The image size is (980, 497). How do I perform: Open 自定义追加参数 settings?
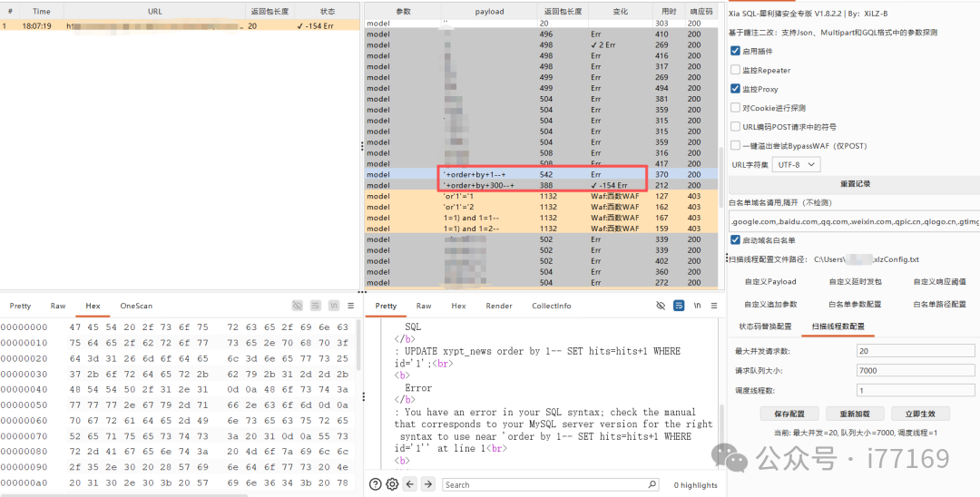click(x=770, y=304)
